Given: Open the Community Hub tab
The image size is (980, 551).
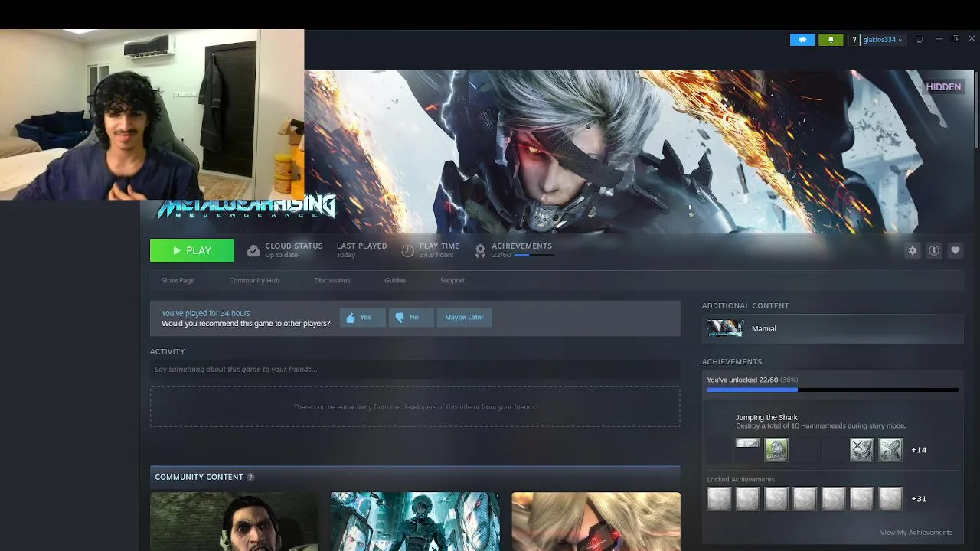Looking at the screenshot, I should (254, 280).
